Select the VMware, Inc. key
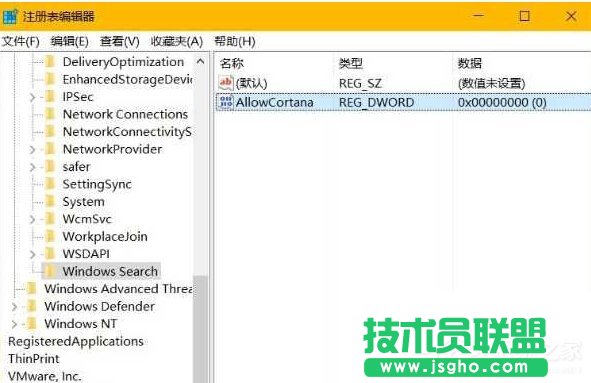The width and height of the screenshot is (591, 383). (x=44, y=376)
